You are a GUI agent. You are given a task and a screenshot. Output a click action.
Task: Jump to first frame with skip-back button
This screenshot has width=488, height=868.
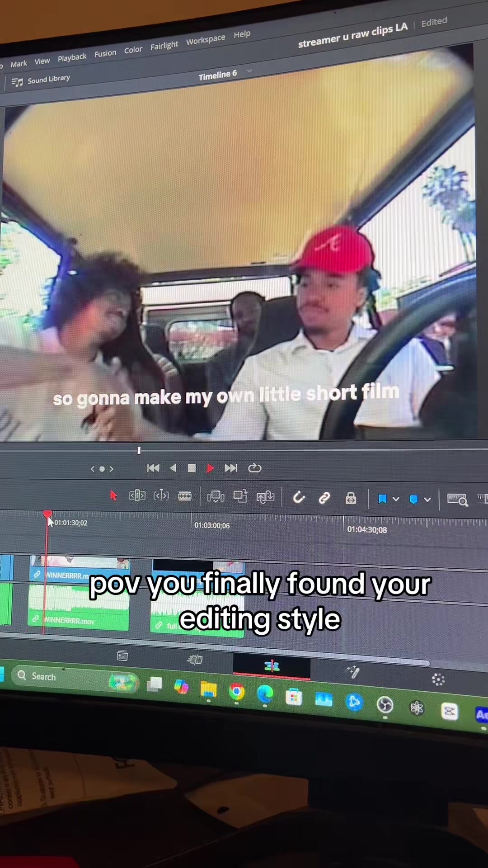click(x=153, y=468)
